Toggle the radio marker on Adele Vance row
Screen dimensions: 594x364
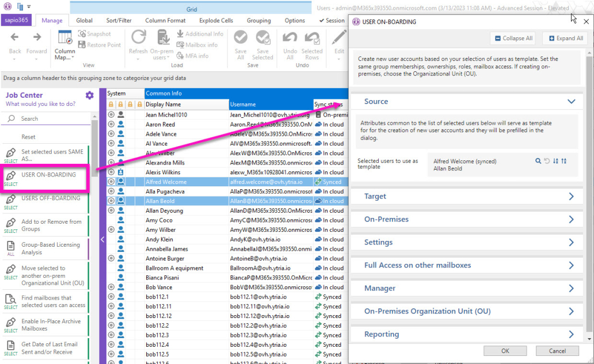tap(111, 134)
